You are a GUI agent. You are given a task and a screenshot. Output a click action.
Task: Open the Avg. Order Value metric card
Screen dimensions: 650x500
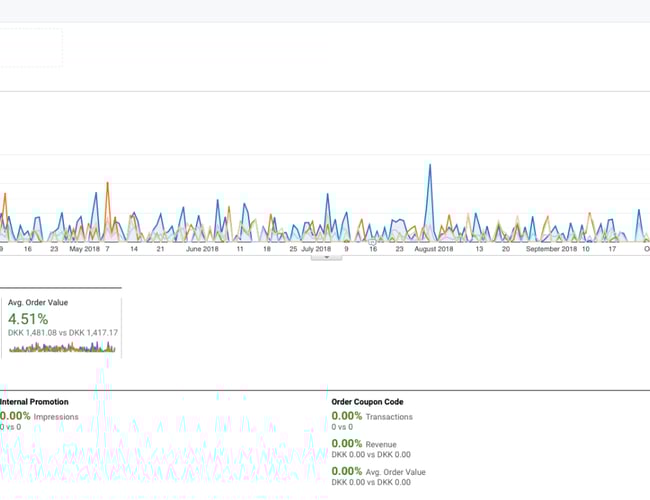pyautogui.click(x=61, y=322)
